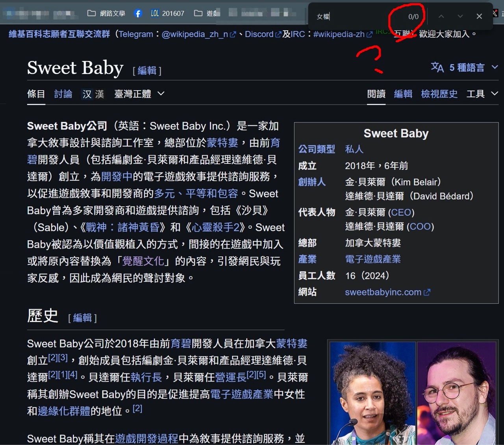Click the CEO link in infobox
Screen dimensions: 504x445
pyautogui.click(x=401, y=213)
